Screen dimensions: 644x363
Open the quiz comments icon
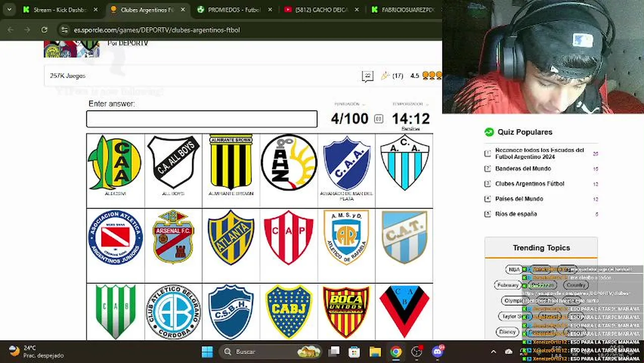[x=367, y=76]
